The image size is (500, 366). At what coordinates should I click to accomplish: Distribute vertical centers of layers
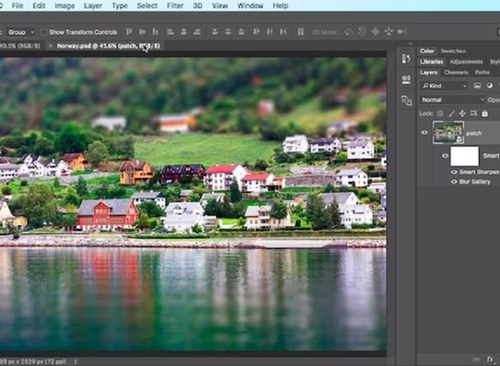pos(228,32)
